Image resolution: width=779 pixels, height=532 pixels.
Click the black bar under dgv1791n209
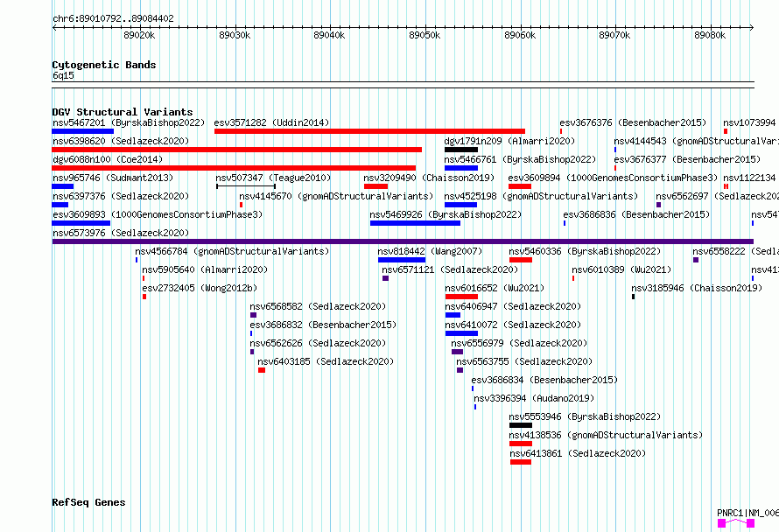tap(461, 150)
